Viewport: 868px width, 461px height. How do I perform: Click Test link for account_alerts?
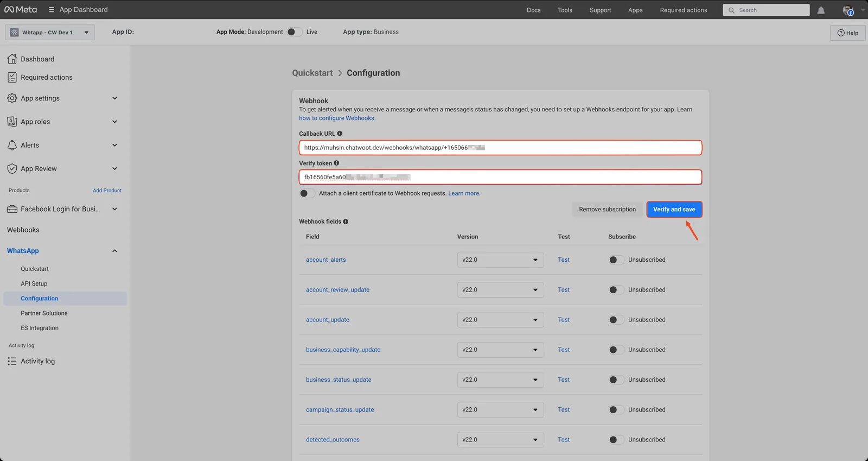564,260
